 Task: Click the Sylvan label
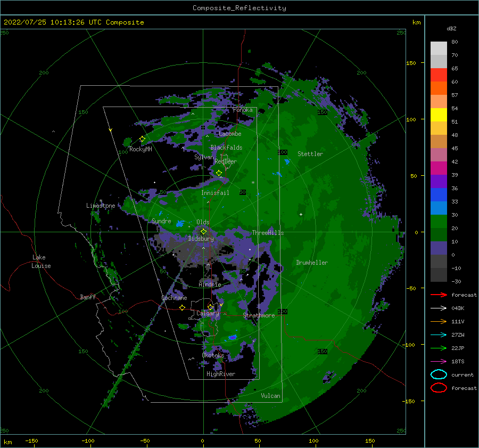(204, 157)
